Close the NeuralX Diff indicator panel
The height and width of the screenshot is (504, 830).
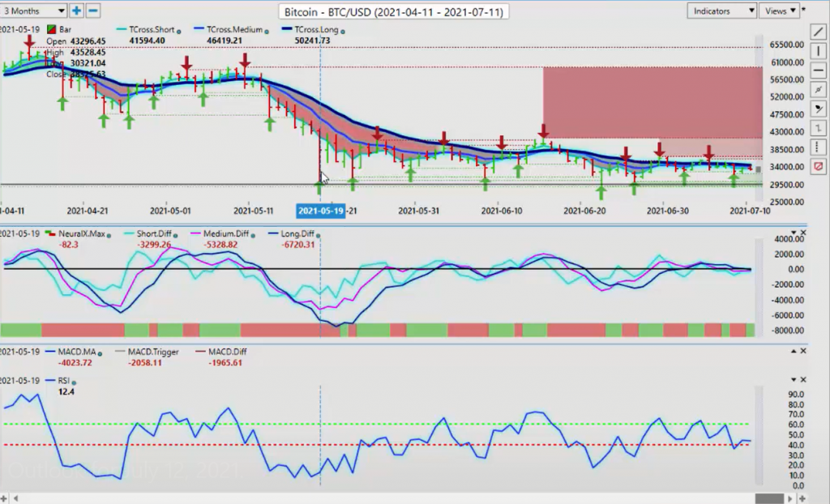click(803, 233)
